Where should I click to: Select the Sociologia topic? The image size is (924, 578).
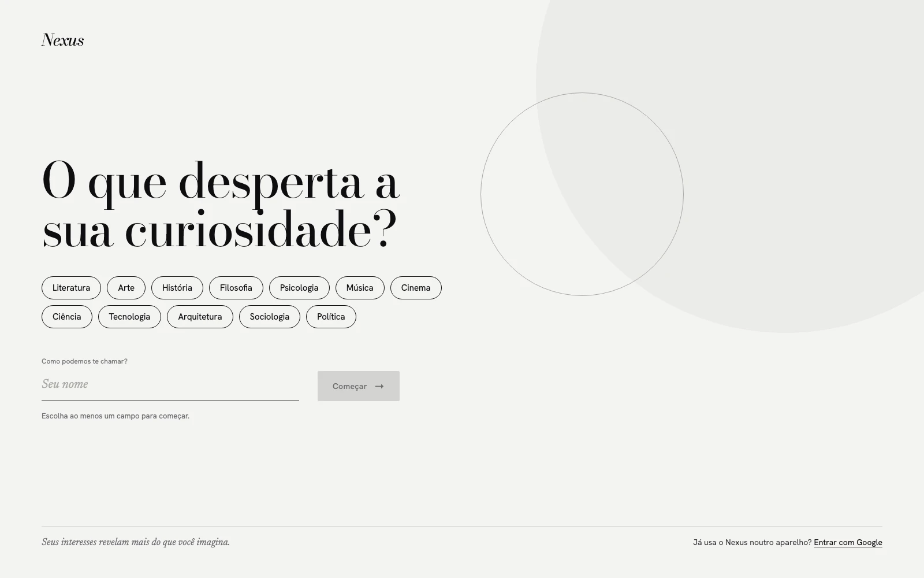[270, 317]
